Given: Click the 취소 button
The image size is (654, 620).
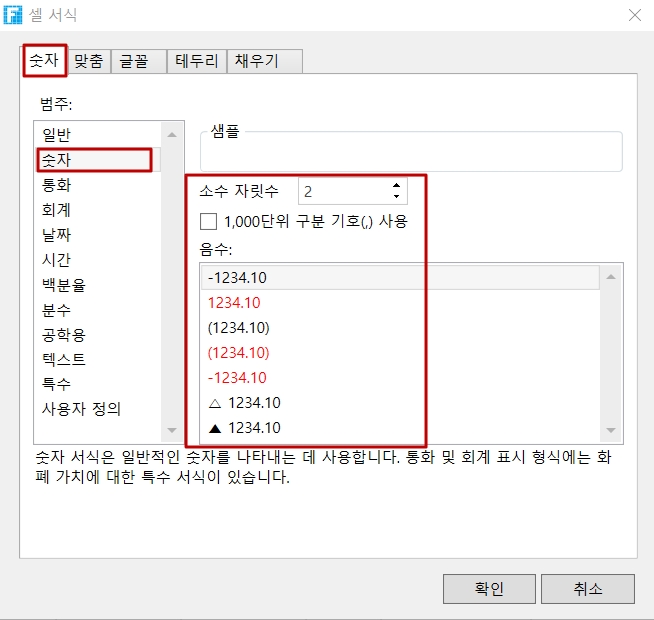Looking at the screenshot, I should (x=588, y=589).
